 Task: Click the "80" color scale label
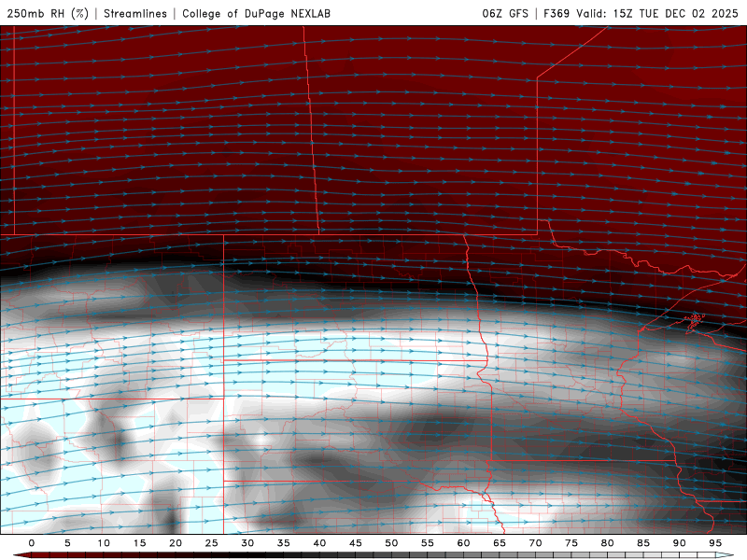(607, 543)
